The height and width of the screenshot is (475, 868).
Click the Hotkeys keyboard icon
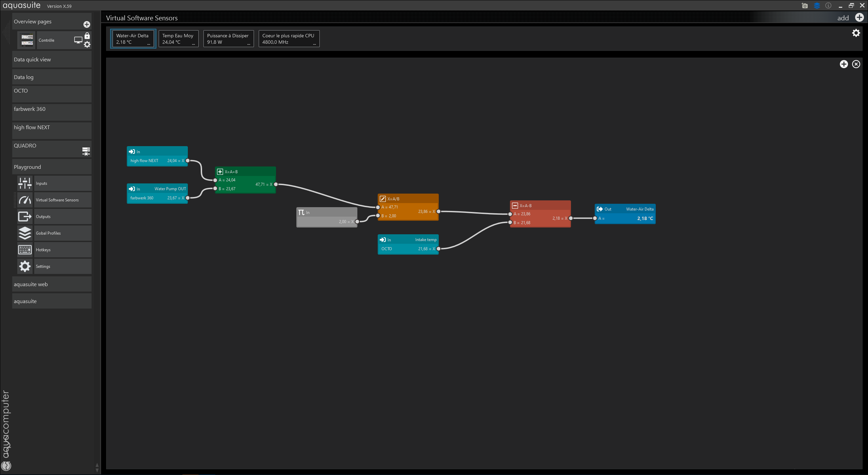click(x=25, y=250)
